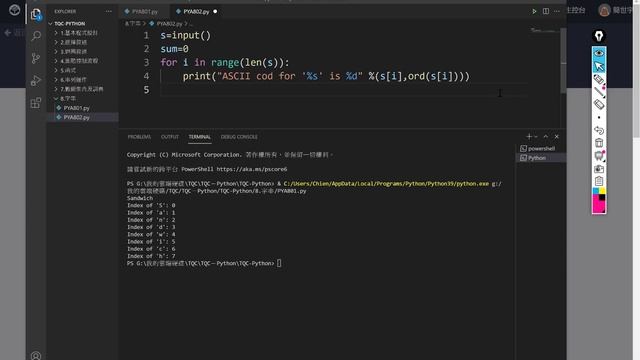The image size is (640, 360).
Task: Click the round logo icon in the browser window behind
Action: click(14, 10)
